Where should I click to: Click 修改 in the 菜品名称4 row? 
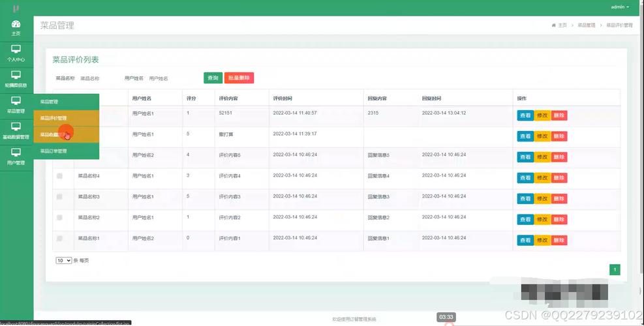click(542, 178)
